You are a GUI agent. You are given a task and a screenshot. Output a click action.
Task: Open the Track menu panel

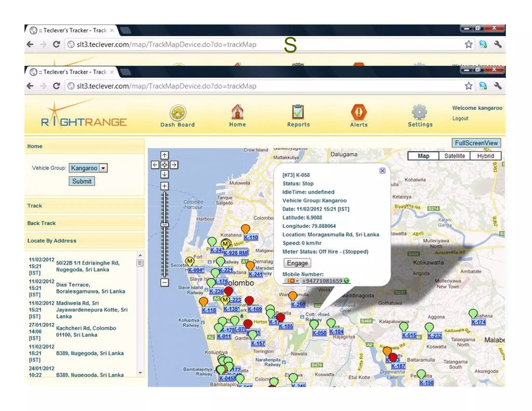35,206
